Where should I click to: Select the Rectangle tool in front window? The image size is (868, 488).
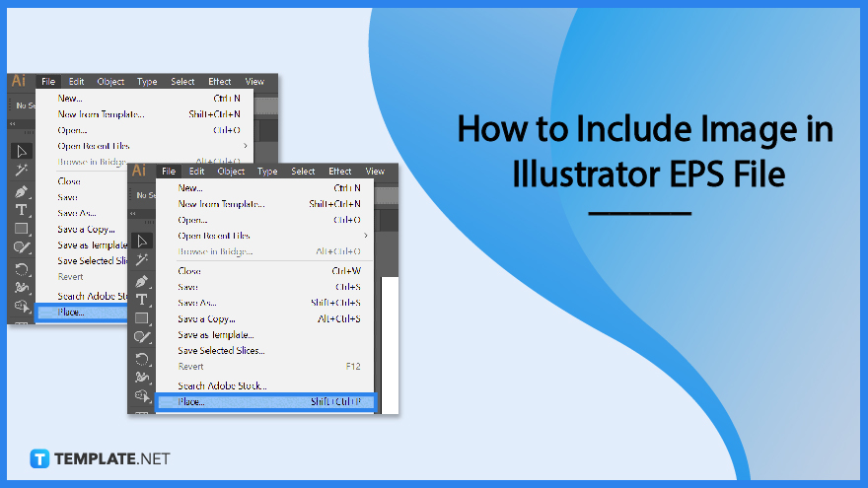tap(142, 318)
